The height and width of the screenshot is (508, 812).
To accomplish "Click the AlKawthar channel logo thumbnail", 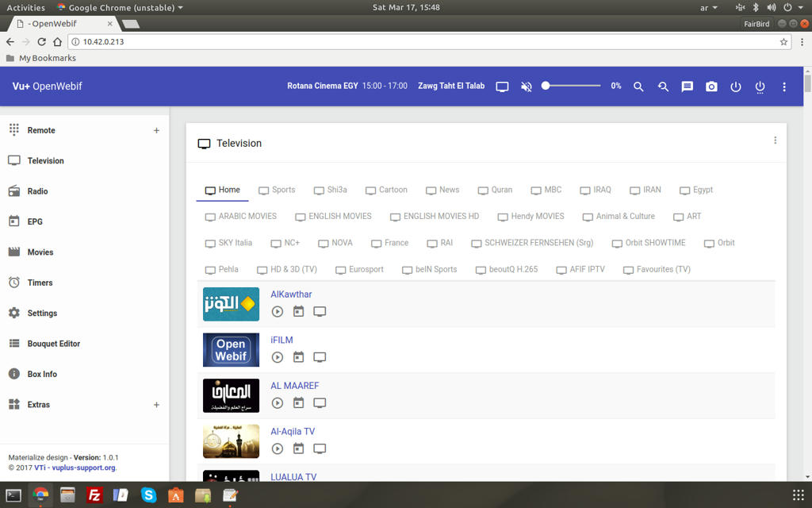I will 231,304.
